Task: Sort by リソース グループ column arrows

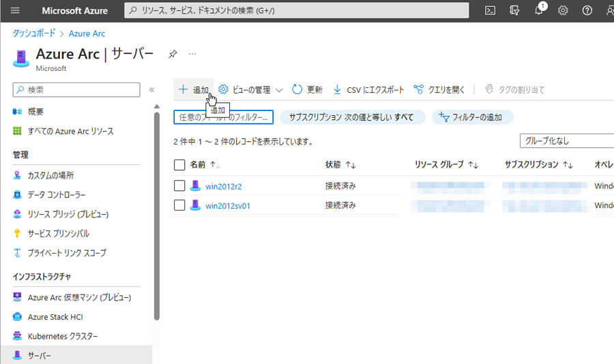Action: [473, 165]
